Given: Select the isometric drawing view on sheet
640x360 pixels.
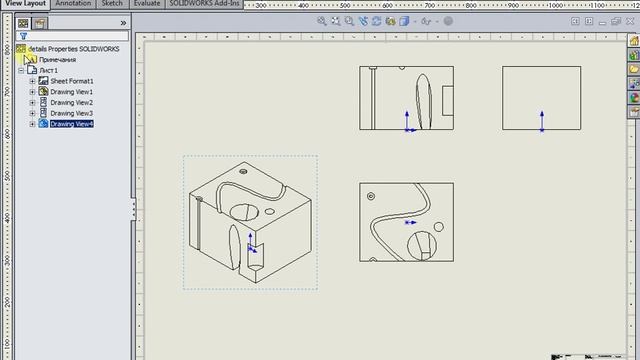Looking at the screenshot, I should [x=251, y=222].
